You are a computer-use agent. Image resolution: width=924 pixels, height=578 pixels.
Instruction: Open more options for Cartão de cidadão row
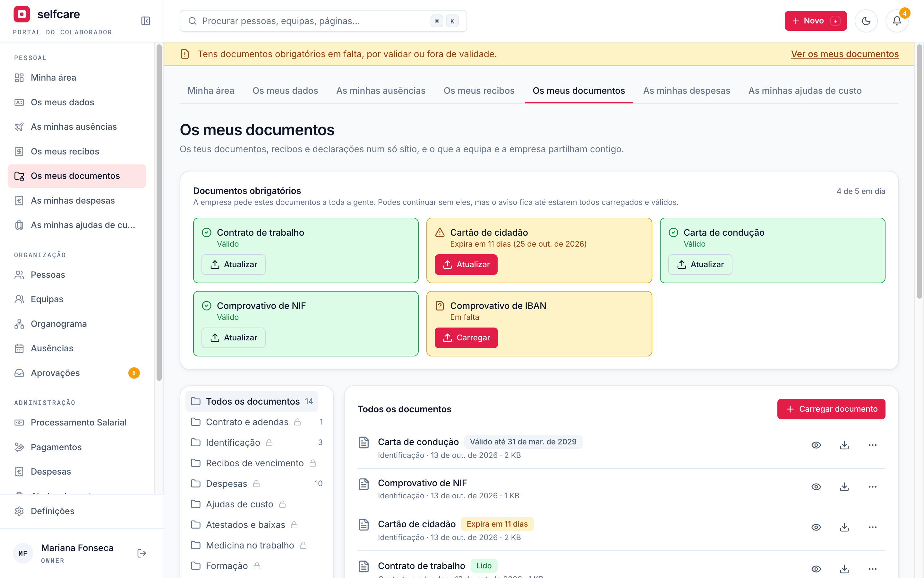[872, 527]
